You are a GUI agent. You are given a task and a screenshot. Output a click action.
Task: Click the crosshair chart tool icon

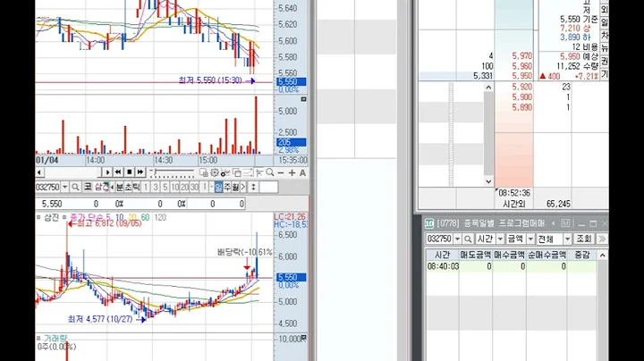(x=259, y=172)
